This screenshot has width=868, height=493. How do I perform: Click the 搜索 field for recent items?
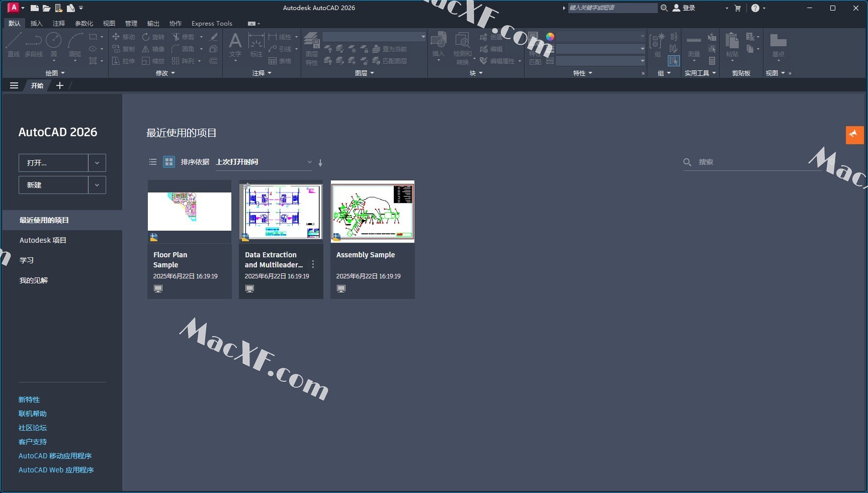752,162
